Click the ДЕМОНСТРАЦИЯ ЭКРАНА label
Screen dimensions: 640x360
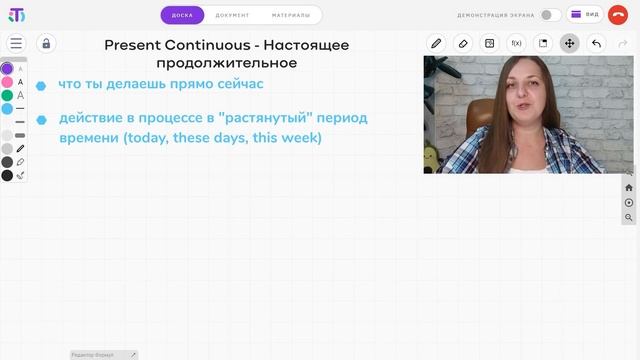click(496, 15)
